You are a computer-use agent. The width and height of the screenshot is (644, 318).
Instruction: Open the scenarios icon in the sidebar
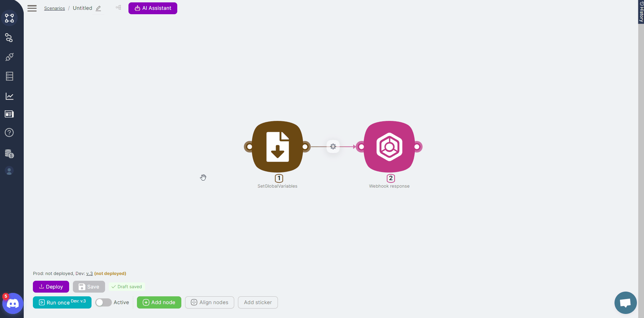pos(9,18)
